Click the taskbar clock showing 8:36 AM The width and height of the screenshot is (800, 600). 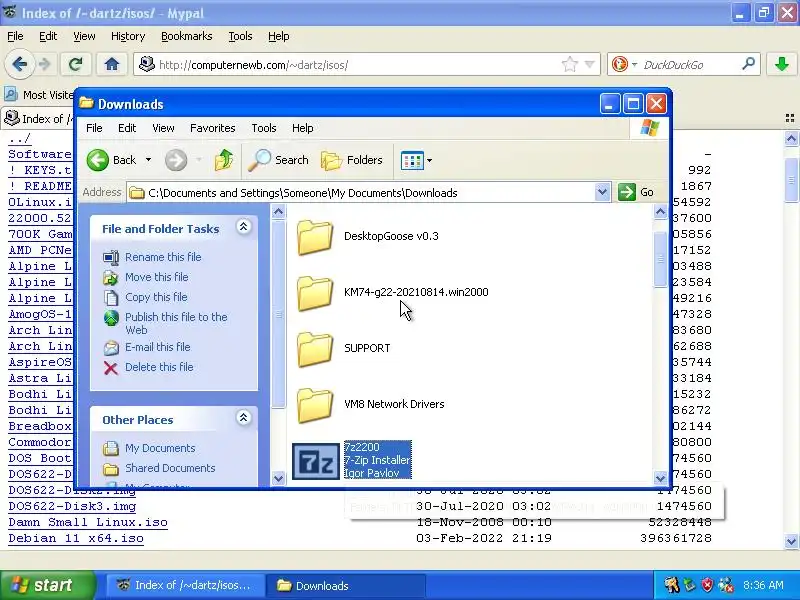tap(763, 585)
